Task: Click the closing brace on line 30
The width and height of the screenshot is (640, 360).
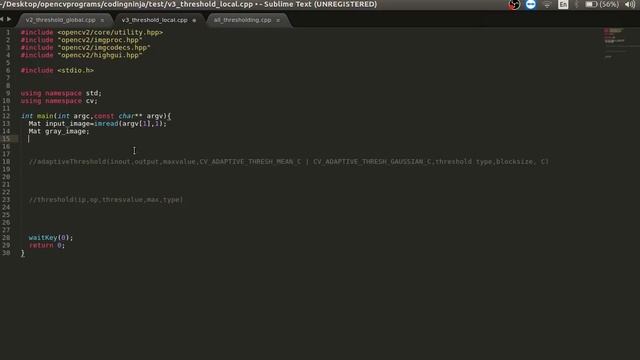Action: pyautogui.click(x=22, y=253)
